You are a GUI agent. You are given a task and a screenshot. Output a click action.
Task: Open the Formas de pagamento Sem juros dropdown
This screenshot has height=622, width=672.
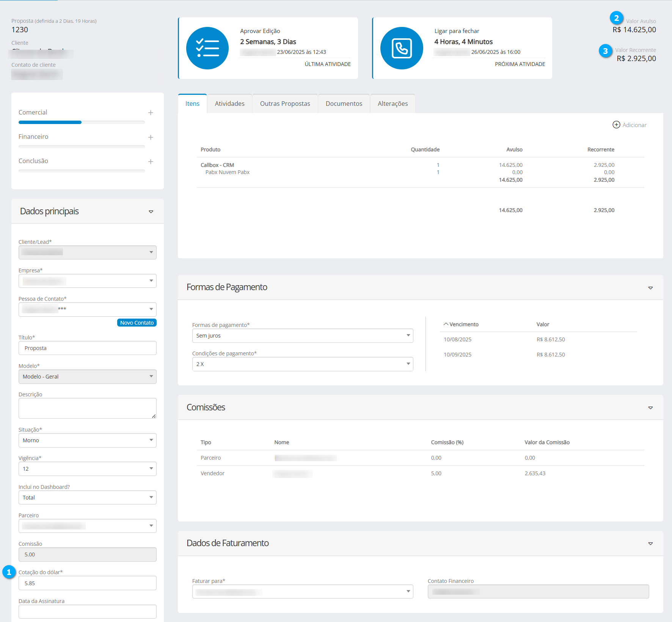pyautogui.click(x=302, y=336)
